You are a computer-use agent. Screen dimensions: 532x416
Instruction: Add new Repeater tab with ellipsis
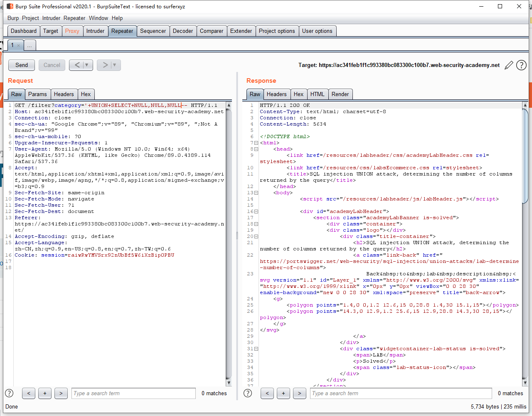[30, 45]
